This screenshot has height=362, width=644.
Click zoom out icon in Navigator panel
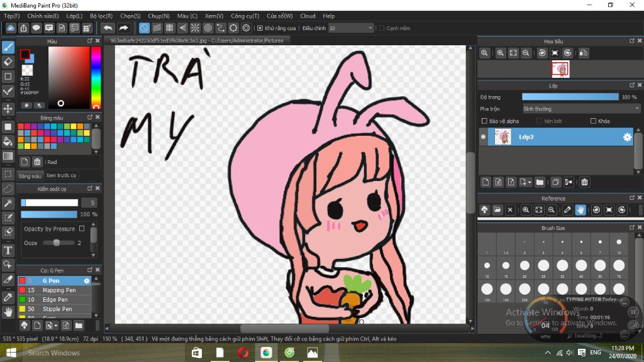point(526,53)
